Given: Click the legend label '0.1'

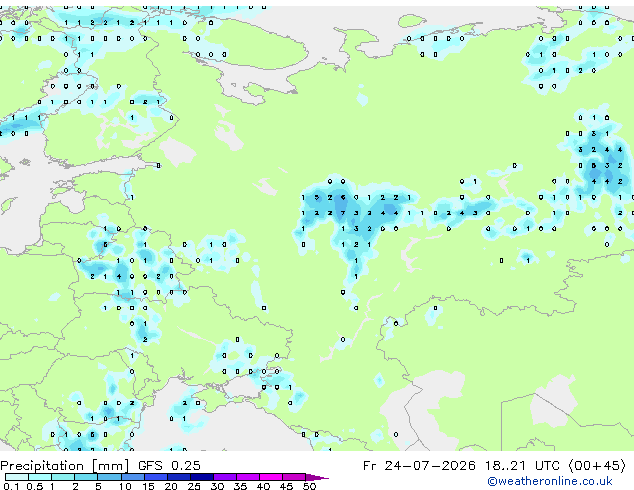Looking at the screenshot, I should 11,486.
